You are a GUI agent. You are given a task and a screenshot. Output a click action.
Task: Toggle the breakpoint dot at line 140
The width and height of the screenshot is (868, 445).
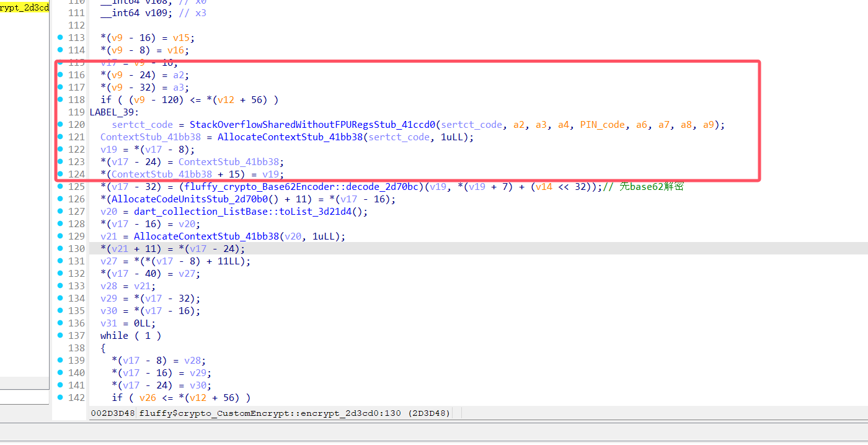click(x=60, y=373)
